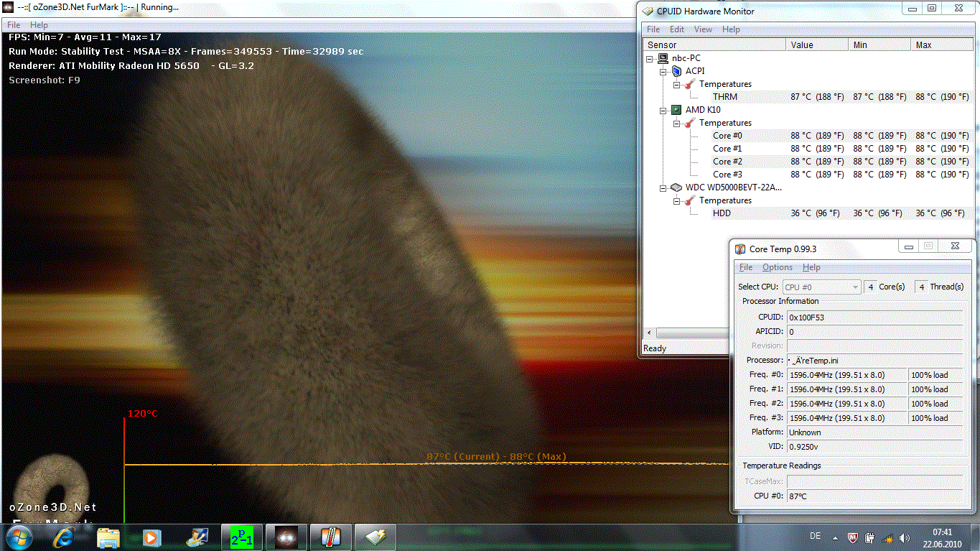Click the WDC hard drive icon in the tree

coord(676,187)
